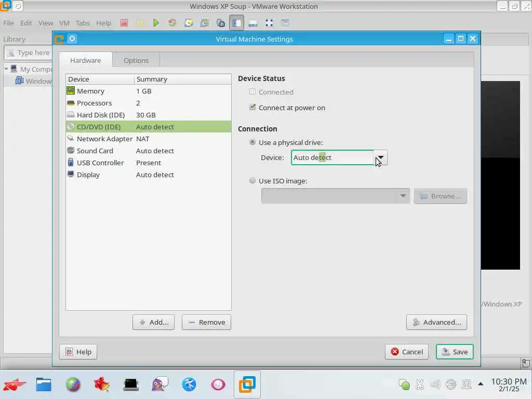Click the Device column header
Image resolution: width=532 pixels, height=399 pixels.
100,79
